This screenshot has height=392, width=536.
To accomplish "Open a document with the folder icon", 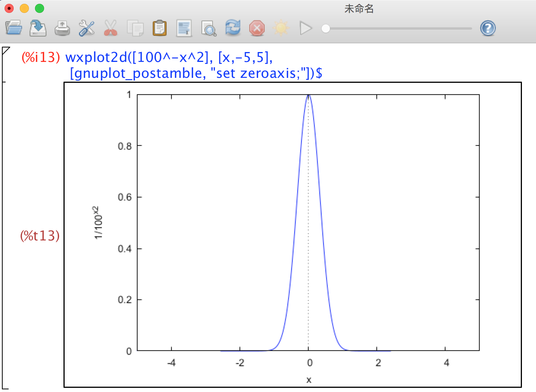I will click(14, 28).
